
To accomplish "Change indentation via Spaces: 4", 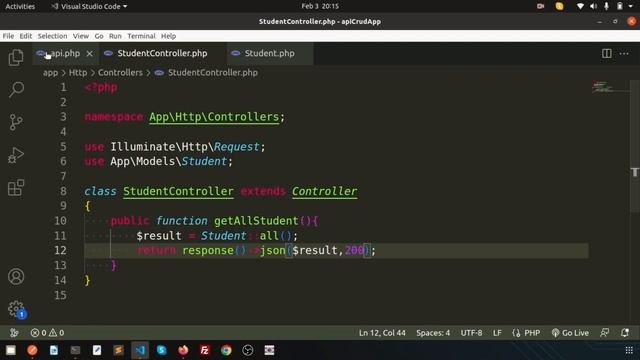I will [x=433, y=333].
